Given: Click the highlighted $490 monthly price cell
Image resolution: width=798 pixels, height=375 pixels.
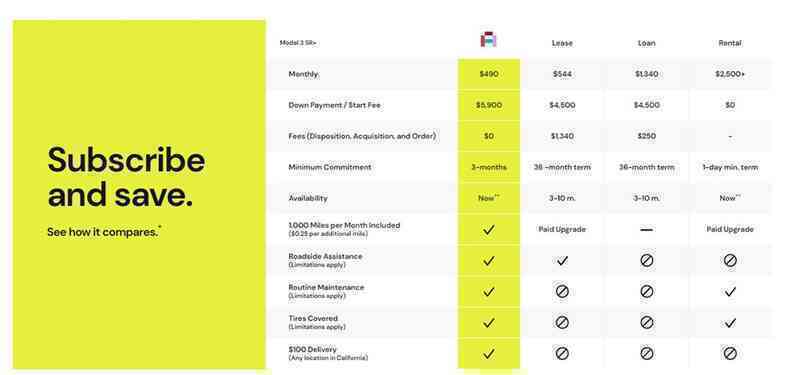Looking at the screenshot, I should (489, 74).
